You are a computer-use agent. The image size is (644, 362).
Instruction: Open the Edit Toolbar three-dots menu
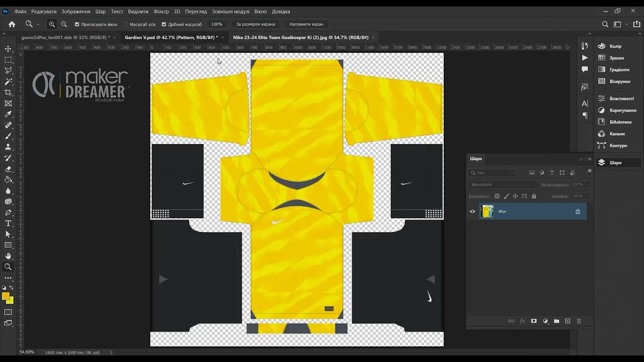pos(8,278)
